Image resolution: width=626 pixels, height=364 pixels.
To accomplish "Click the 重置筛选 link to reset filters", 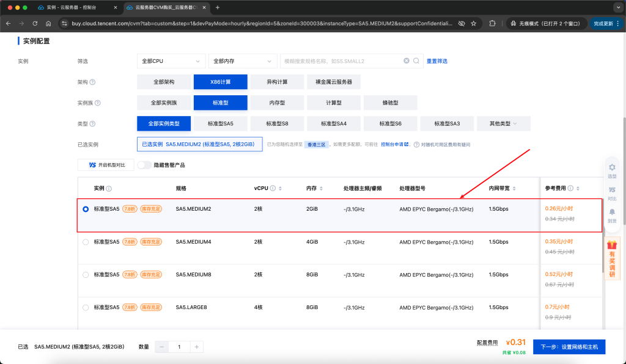I will coord(438,61).
